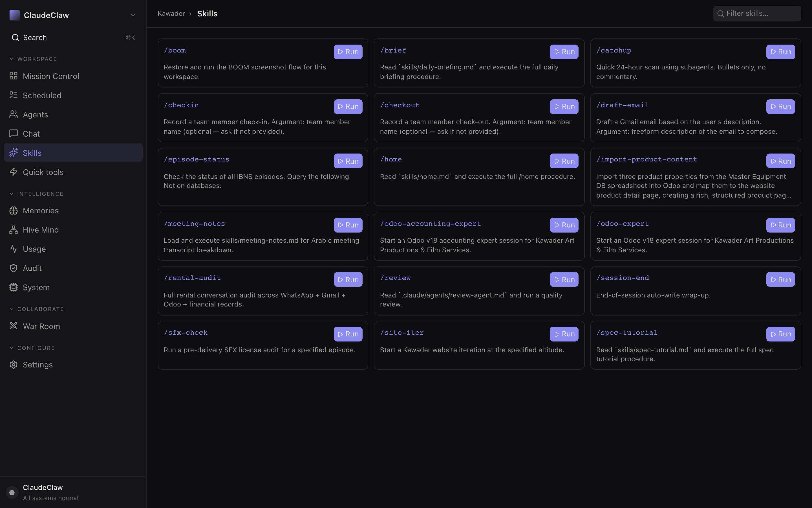
Task: Run the /site-iter skill
Action: [x=564, y=334]
